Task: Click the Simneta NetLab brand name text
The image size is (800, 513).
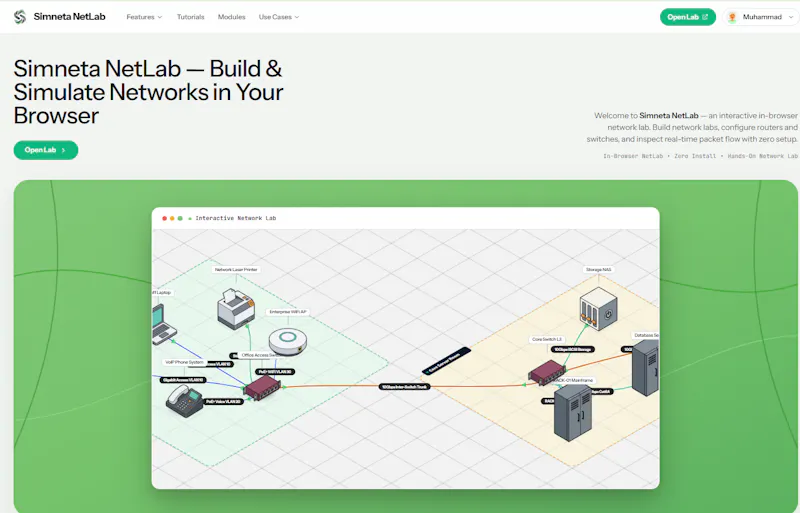Action: point(69,17)
